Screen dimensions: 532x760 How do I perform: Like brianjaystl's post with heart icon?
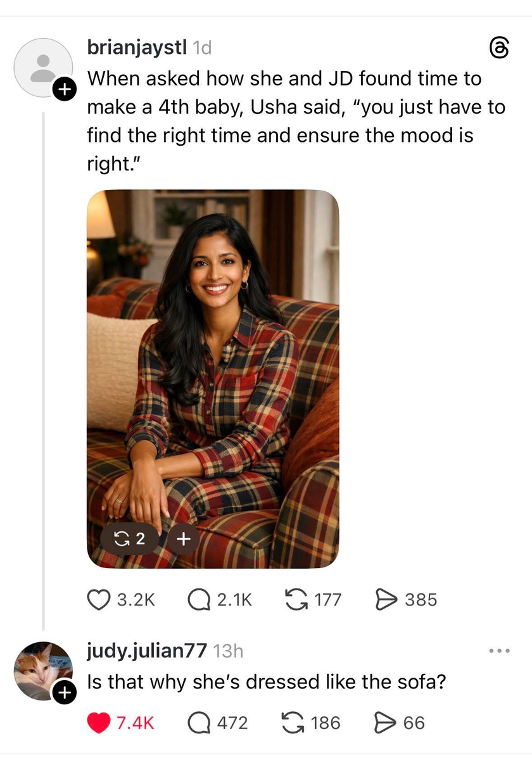[98, 599]
